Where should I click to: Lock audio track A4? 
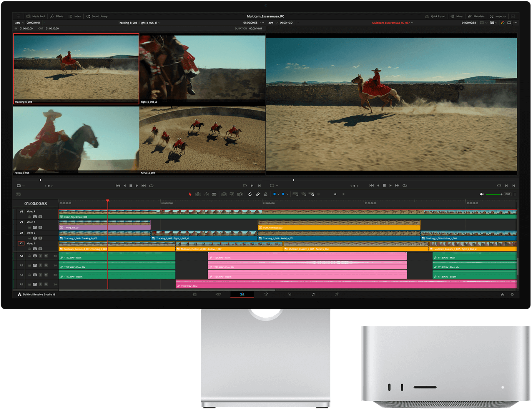click(x=29, y=275)
